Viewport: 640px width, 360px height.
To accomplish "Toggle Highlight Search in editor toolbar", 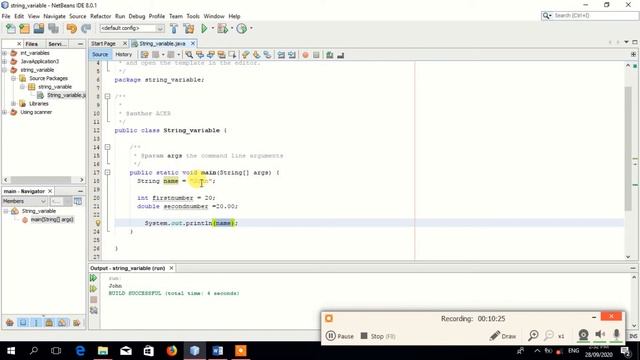I will tap(221, 55).
